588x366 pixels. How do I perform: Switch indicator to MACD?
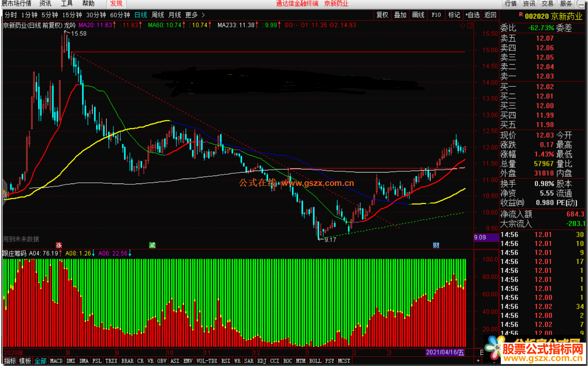(56, 361)
